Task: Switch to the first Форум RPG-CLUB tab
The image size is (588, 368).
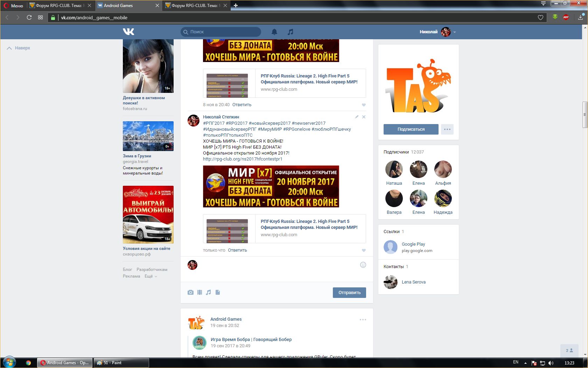Action: click(x=60, y=6)
